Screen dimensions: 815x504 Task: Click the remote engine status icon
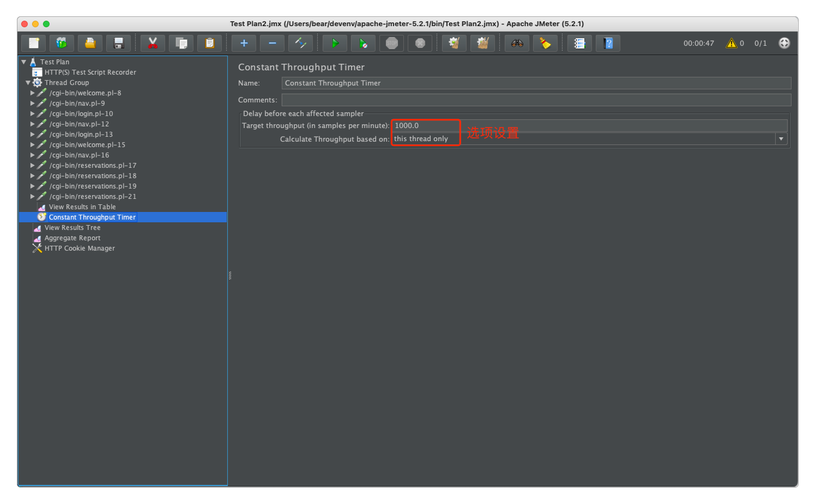pos(784,43)
